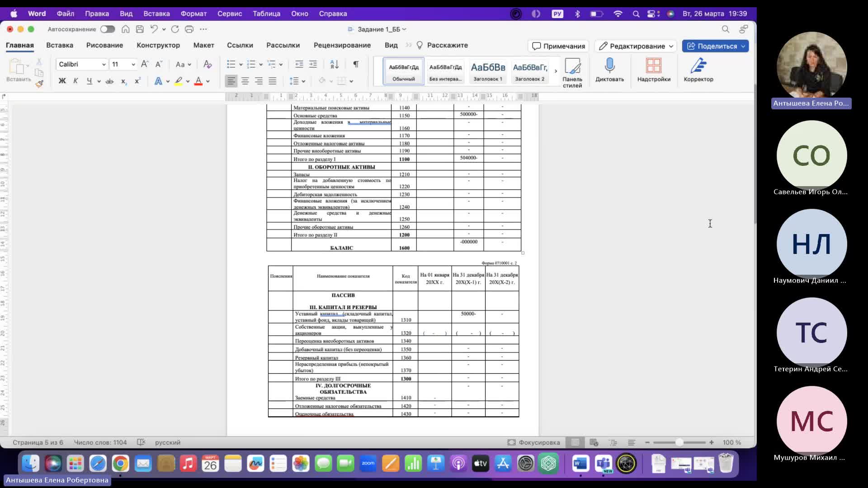
Task: Click the Поделиться button
Action: 715,46
